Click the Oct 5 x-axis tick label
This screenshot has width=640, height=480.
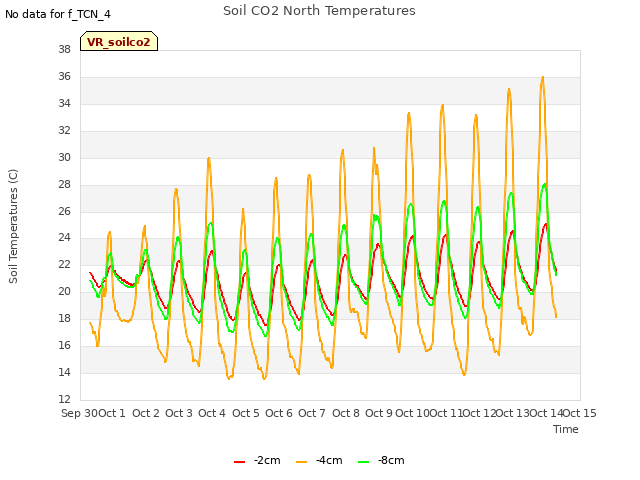(246, 413)
